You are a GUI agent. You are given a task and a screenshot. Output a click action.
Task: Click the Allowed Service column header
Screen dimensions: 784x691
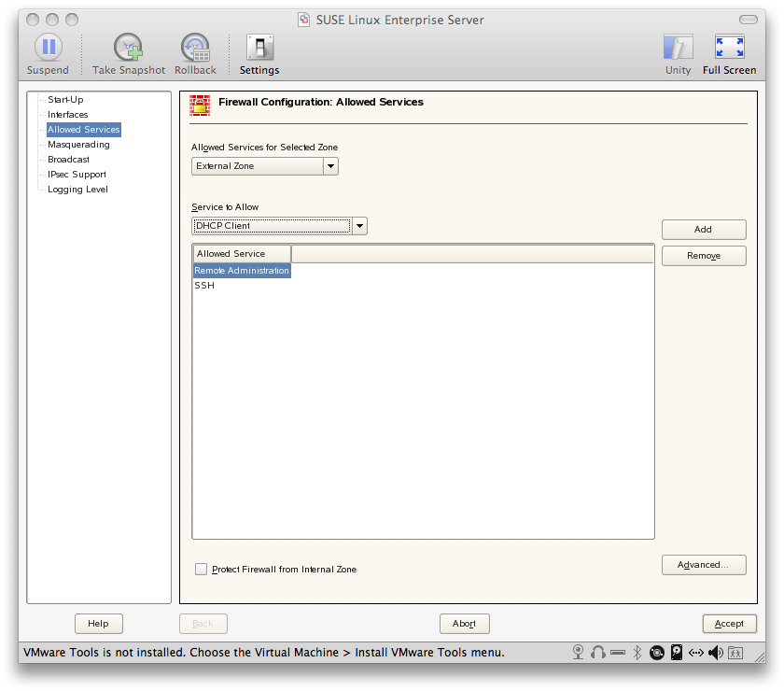[x=241, y=254]
